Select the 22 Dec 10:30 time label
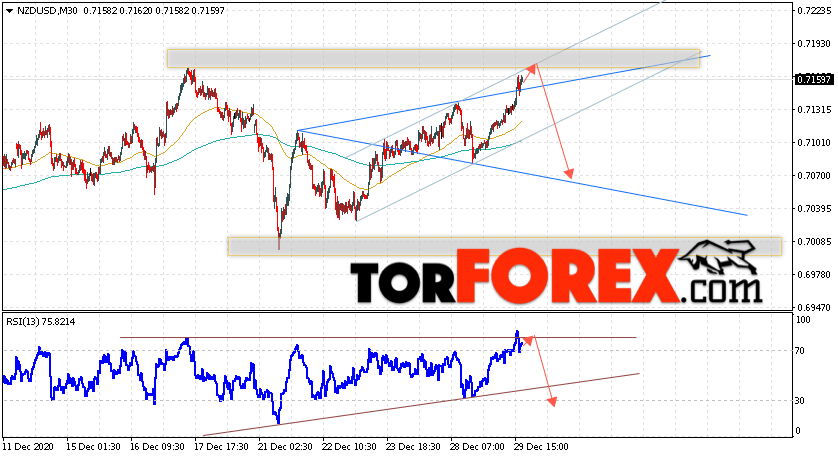The width and height of the screenshot is (838, 458). (350, 446)
